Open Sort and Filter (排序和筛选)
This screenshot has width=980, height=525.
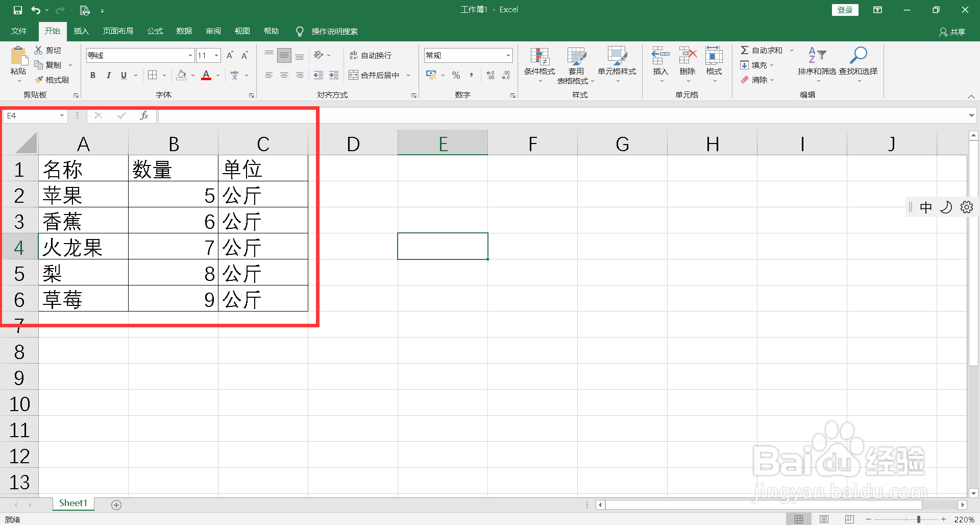pos(817,65)
